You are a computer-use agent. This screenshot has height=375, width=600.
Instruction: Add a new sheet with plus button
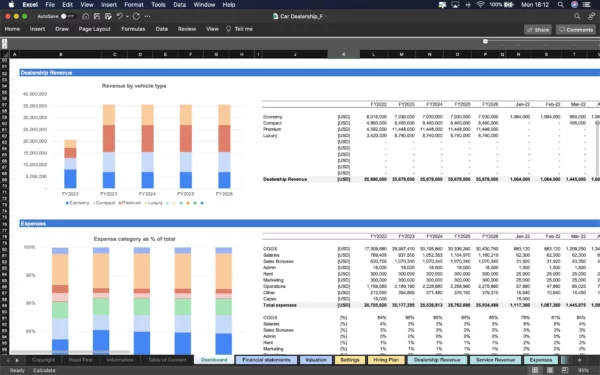click(x=579, y=360)
